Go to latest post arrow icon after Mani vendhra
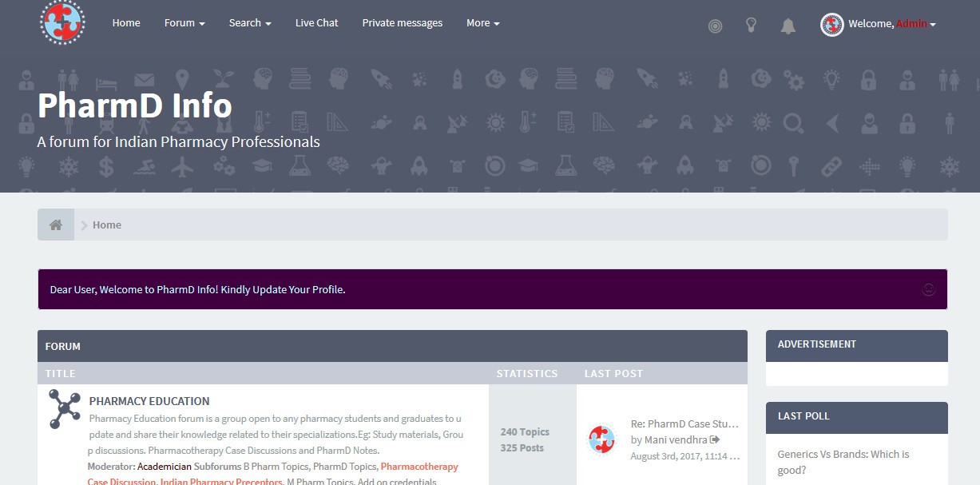This screenshot has height=485, width=980. point(715,439)
